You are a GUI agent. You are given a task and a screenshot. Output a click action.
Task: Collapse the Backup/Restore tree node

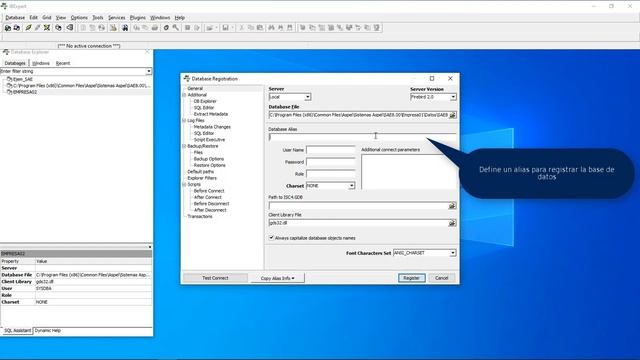pyautogui.click(x=184, y=146)
